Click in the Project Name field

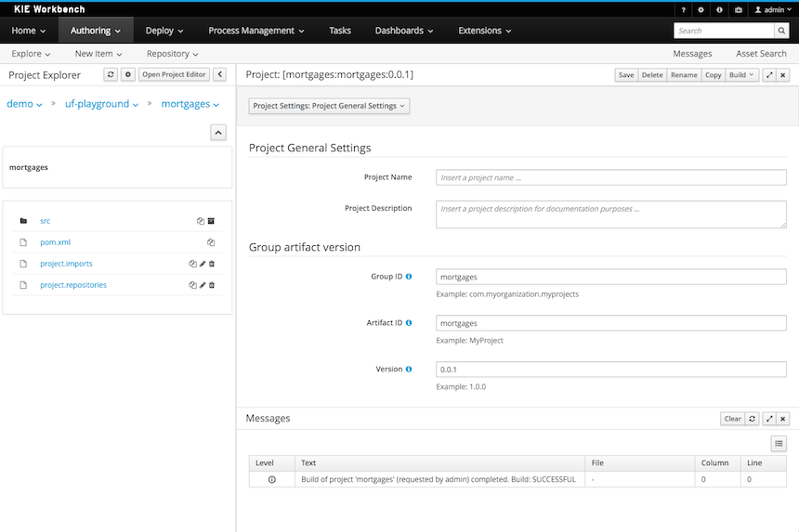click(610, 177)
